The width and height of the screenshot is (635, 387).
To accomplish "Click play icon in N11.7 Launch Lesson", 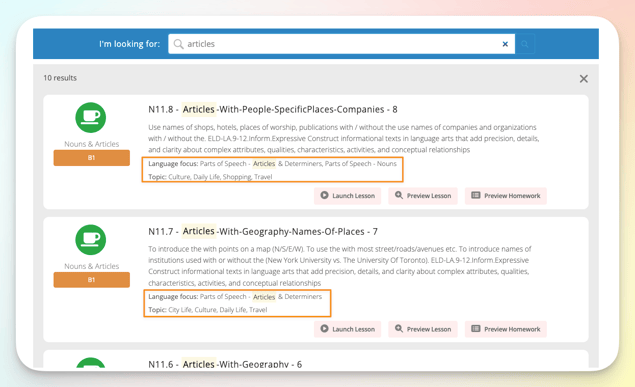I will click(x=324, y=328).
